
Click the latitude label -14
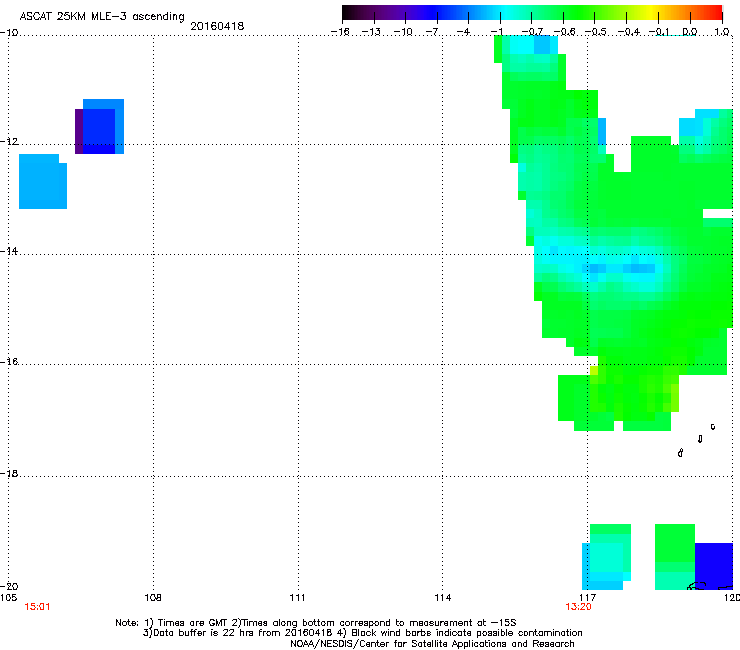click(9, 251)
